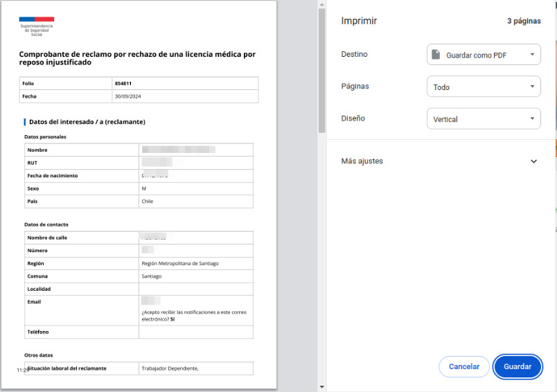557x392 pixels.
Task: Expand the Más ajustes section
Action: click(x=439, y=161)
